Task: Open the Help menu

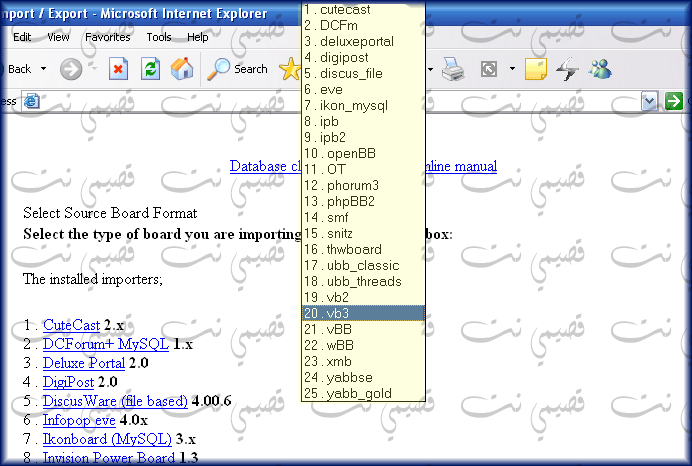Action: (198, 37)
